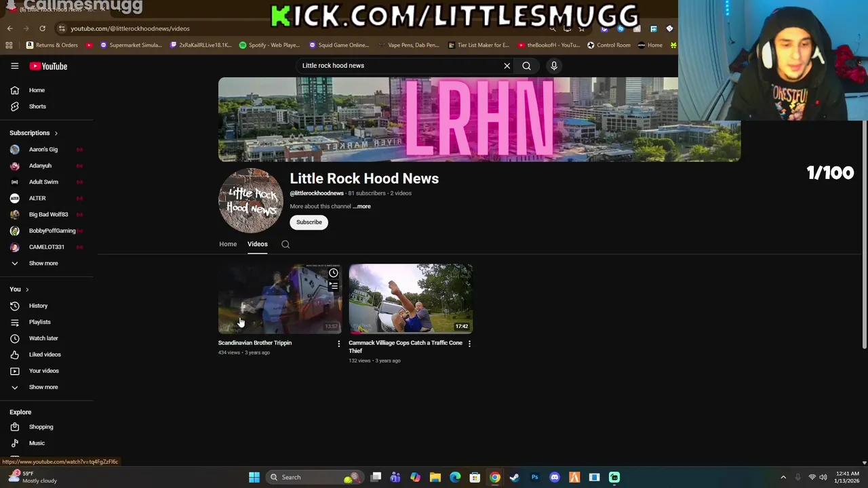Viewport: 868px width, 488px height.
Task: Show hidden system tray icons chevron
Action: 783,477
